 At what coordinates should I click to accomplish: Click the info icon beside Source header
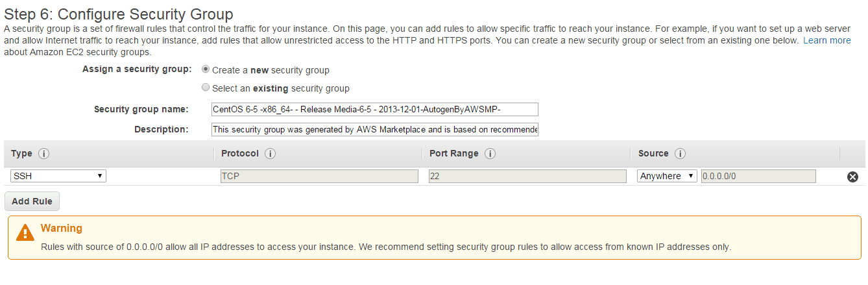click(x=680, y=154)
